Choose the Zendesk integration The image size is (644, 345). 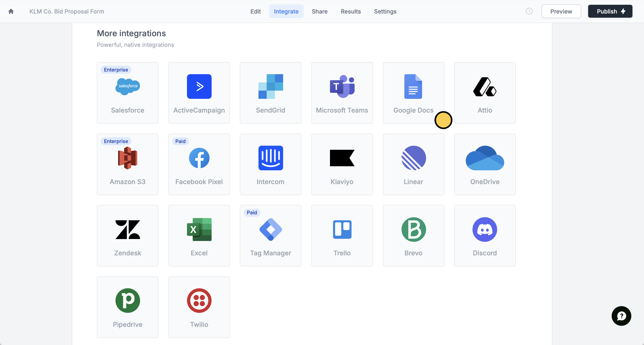(128, 236)
